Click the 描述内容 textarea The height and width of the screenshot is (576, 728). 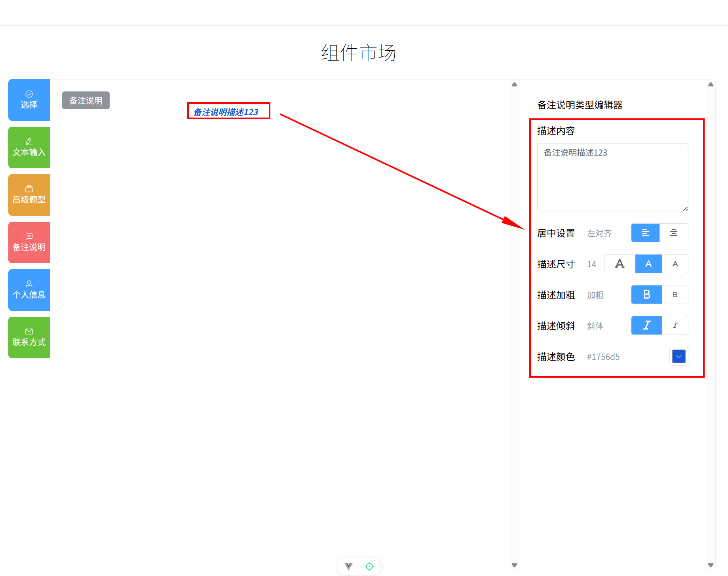pyautogui.click(x=612, y=177)
